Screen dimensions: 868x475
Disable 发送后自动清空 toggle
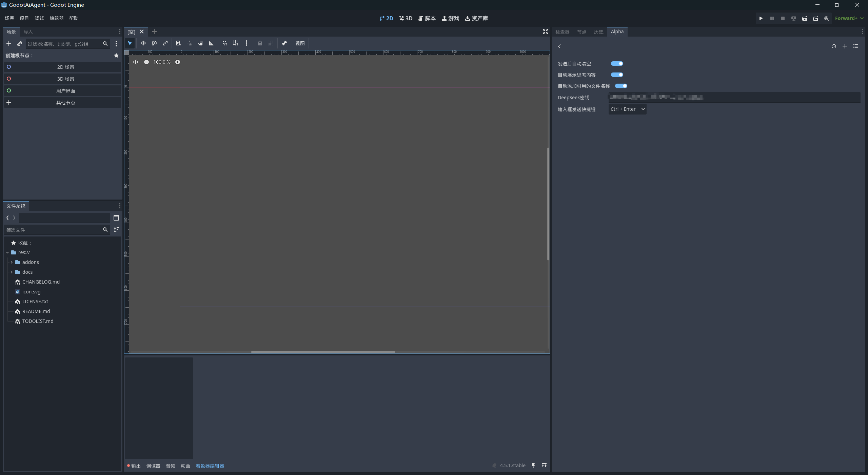(617, 63)
